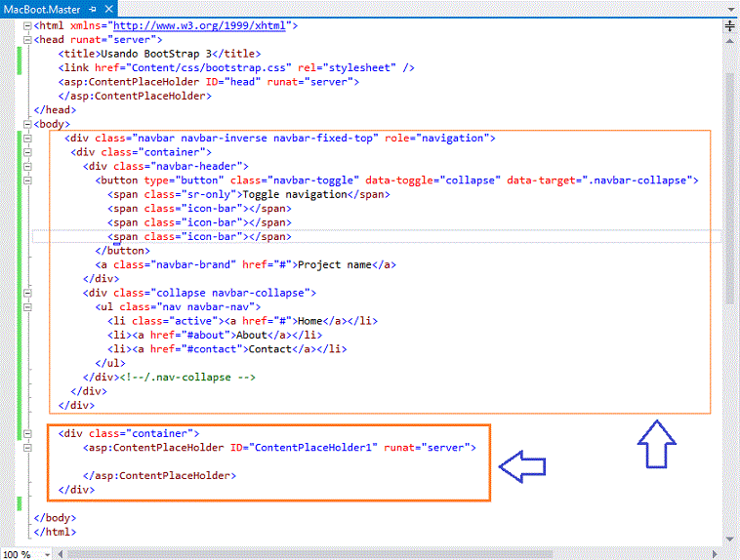The width and height of the screenshot is (740, 560).
Task: Click the closing </html> tag
Action: [55, 532]
